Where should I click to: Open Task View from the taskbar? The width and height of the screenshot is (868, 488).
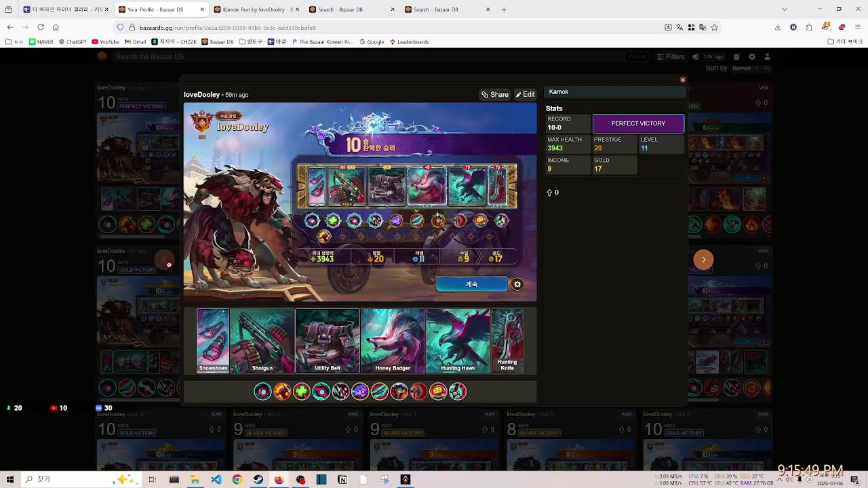[152, 480]
